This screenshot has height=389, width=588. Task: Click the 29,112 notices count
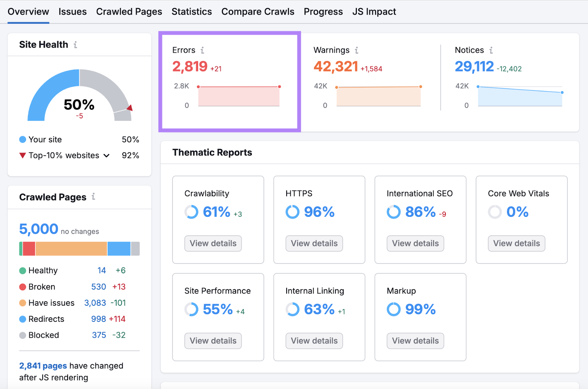[474, 66]
